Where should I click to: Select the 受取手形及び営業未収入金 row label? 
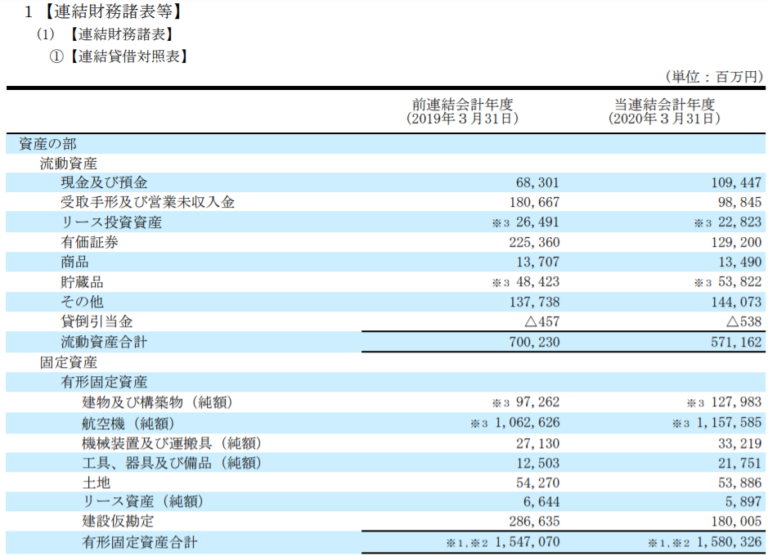tap(147, 202)
